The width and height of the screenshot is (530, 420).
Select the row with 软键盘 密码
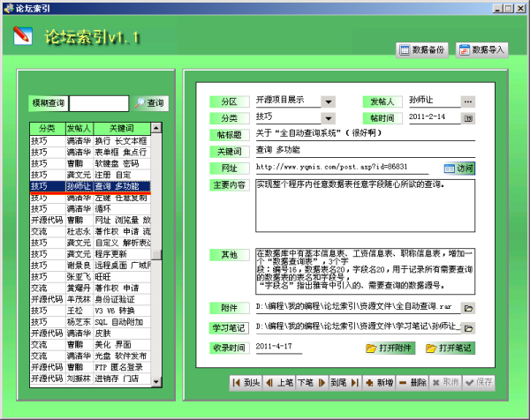click(x=90, y=163)
